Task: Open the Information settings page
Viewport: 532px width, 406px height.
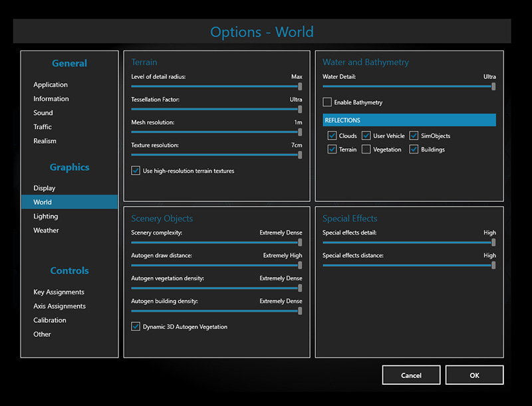Action: tap(51, 98)
